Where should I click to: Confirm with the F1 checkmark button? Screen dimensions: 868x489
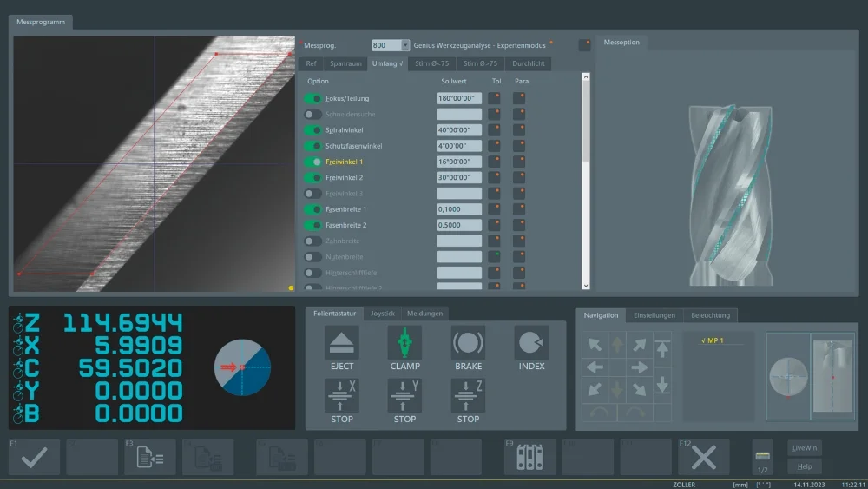35,457
